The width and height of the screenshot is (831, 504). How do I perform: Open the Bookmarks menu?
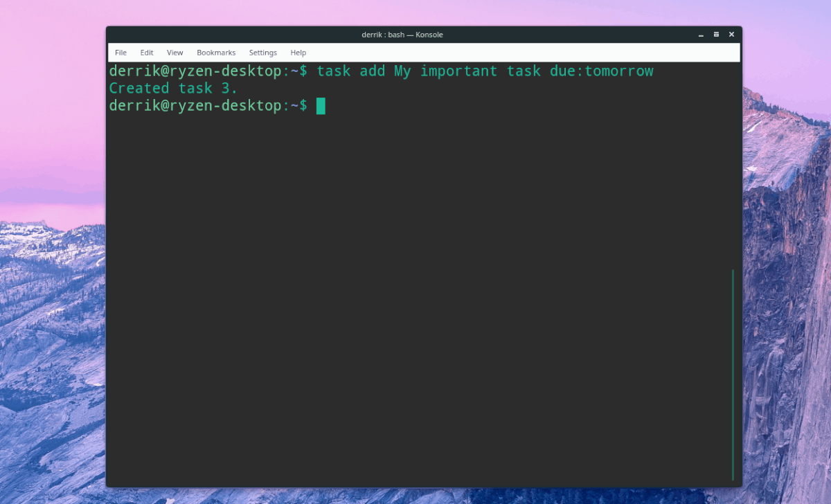pos(216,52)
